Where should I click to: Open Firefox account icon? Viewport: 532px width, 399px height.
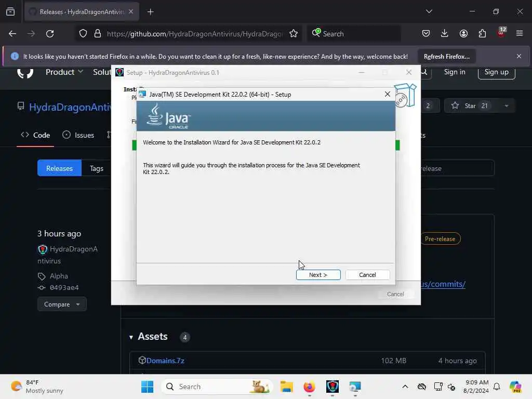click(x=463, y=34)
